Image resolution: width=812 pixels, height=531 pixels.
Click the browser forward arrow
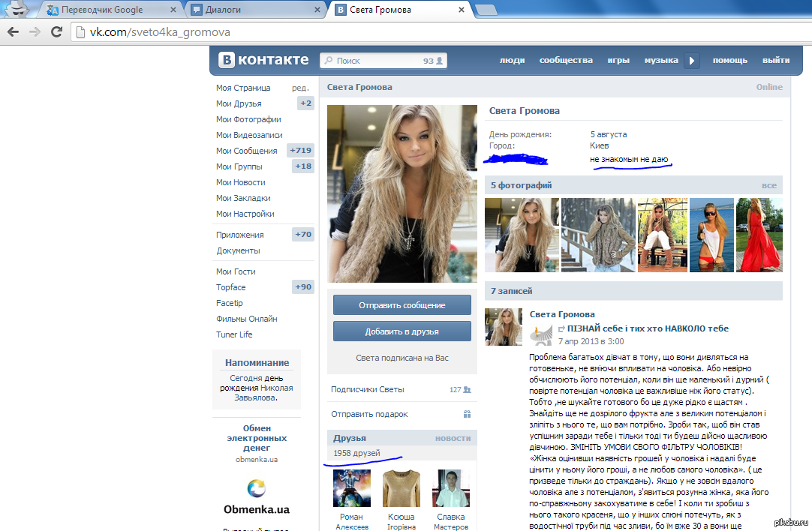point(35,32)
